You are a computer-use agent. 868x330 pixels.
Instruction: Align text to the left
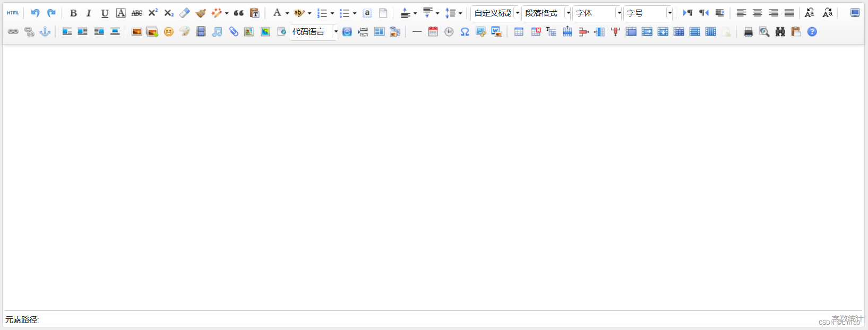tap(742, 13)
